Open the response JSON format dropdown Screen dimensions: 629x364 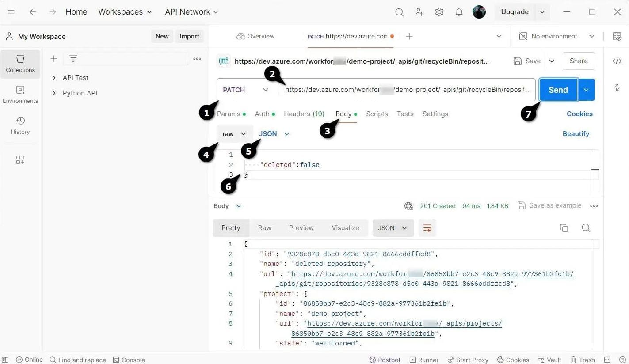393,228
